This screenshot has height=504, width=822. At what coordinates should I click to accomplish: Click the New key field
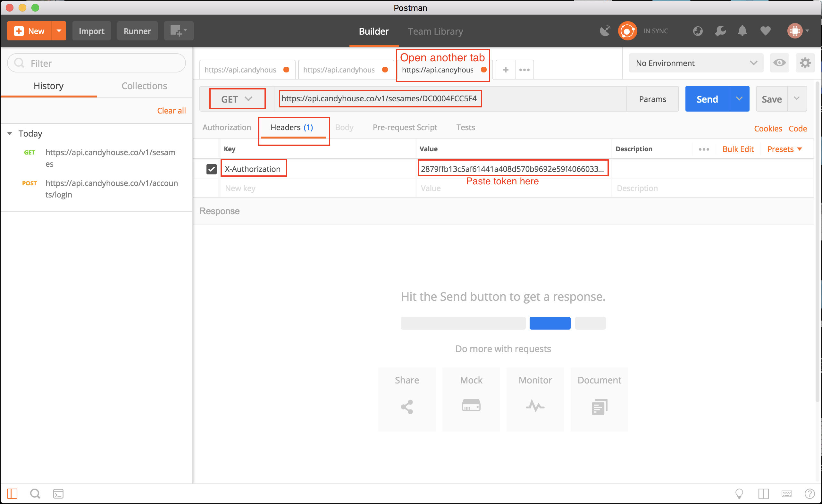point(318,189)
